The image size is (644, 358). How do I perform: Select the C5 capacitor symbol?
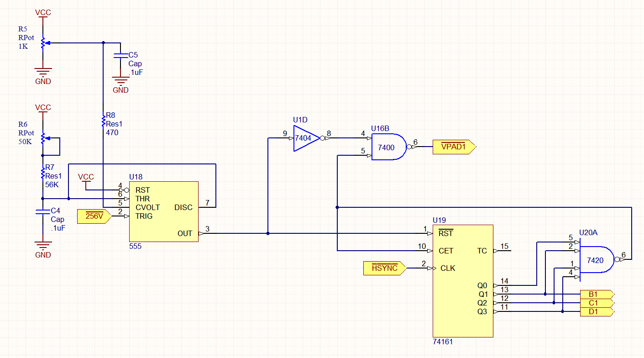point(120,56)
